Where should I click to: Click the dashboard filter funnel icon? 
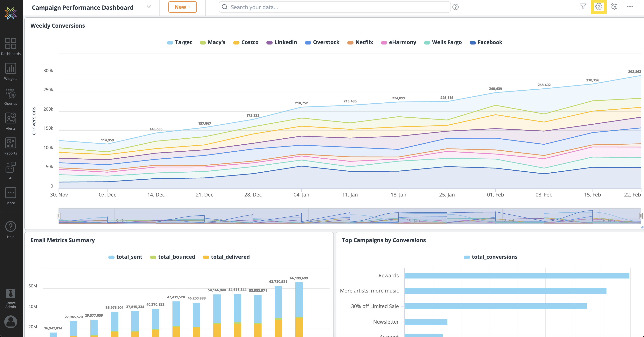click(x=583, y=7)
